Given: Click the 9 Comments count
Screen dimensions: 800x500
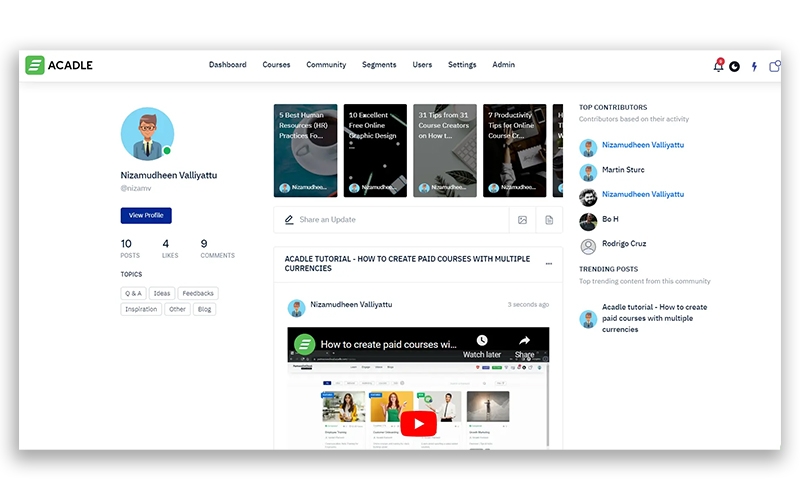Looking at the screenshot, I should point(217,248).
